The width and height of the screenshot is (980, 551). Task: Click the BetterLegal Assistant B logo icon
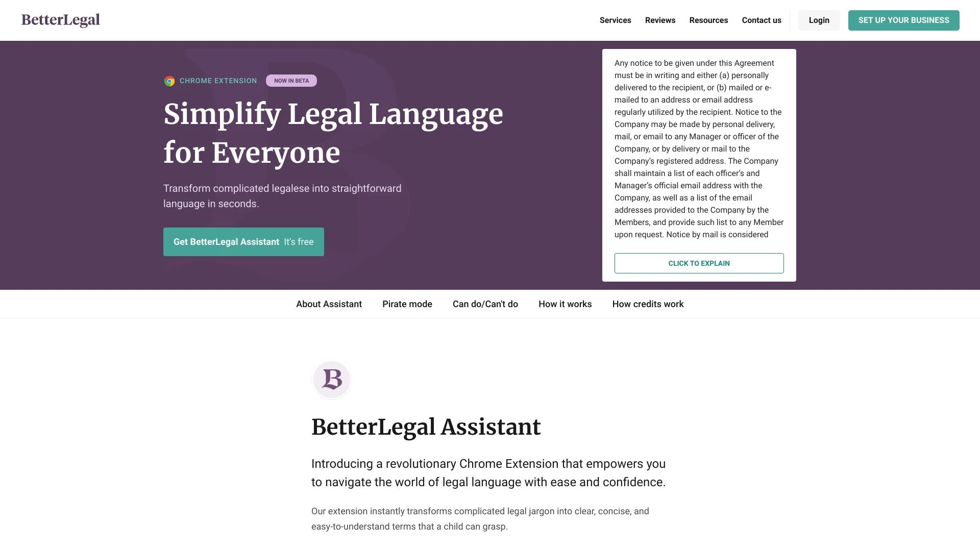coord(332,380)
